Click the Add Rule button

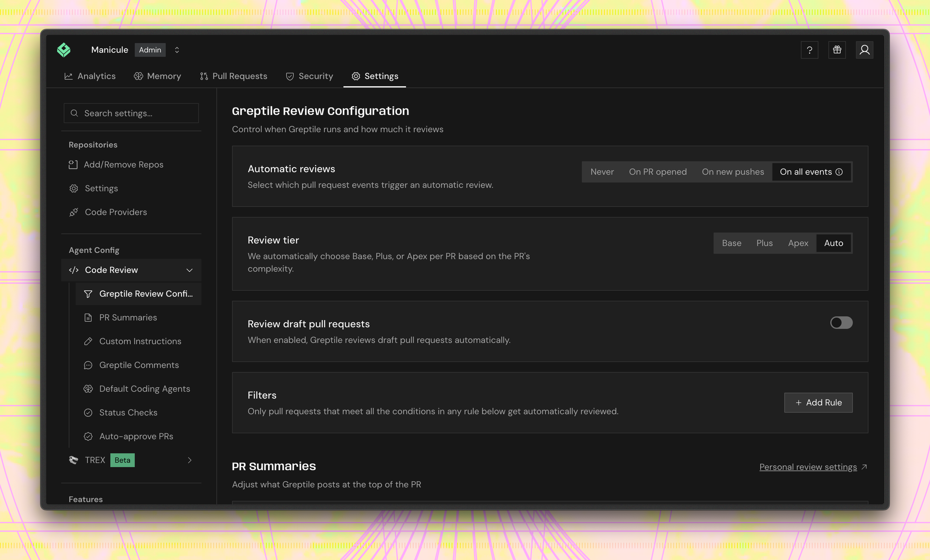pyautogui.click(x=818, y=403)
